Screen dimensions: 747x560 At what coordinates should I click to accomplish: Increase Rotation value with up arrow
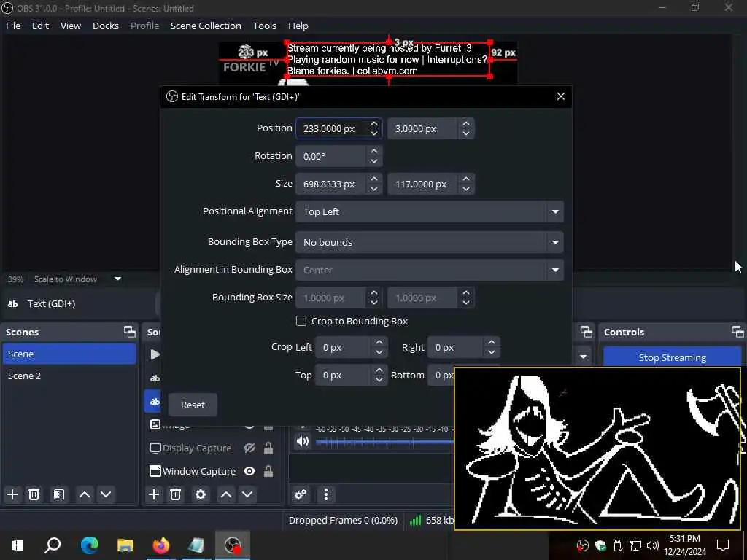374,151
